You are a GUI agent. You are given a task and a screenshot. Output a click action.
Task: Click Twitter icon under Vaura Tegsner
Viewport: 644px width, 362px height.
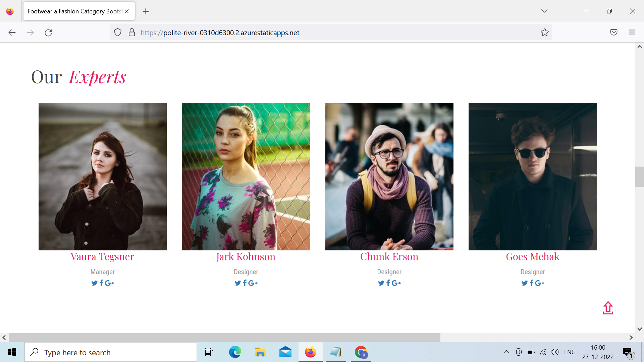click(x=94, y=283)
